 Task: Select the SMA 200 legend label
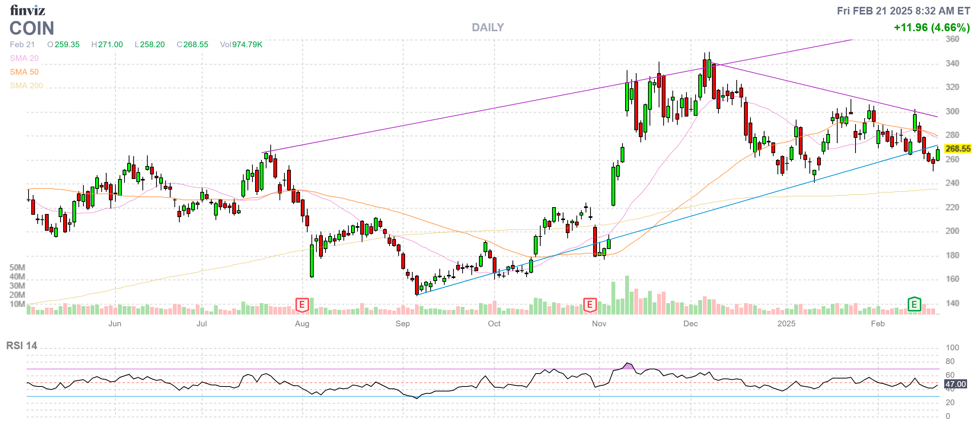(27, 86)
